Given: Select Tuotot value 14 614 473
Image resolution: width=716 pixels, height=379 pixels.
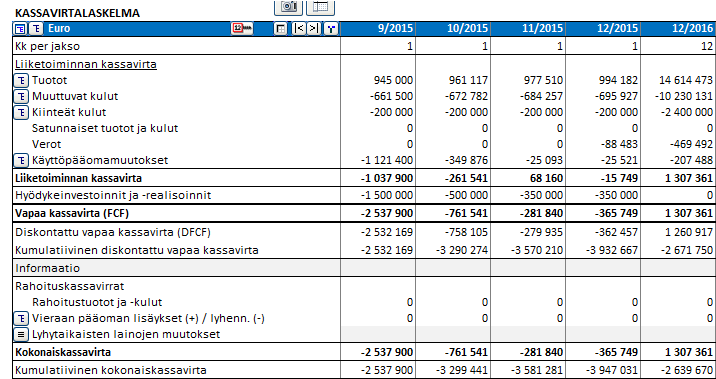Looking at the screenshot, I should (686, 80).
